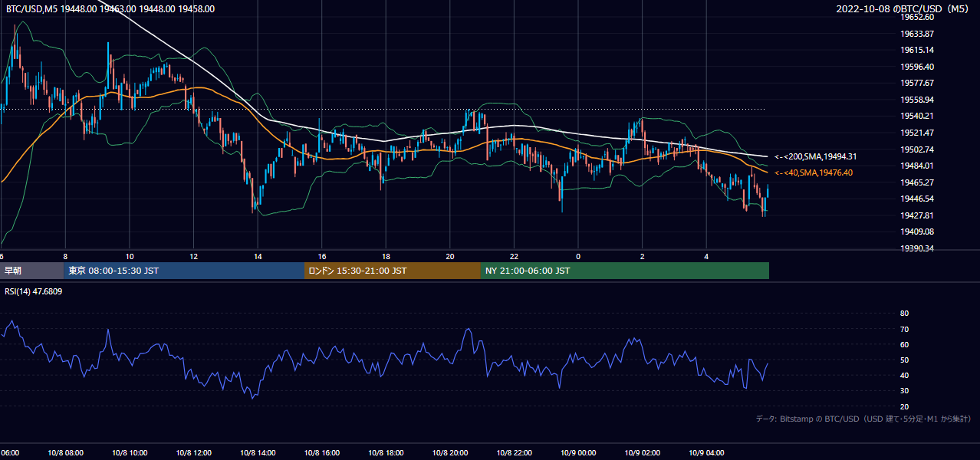Click the 200 SMA label reading 19494.31

(x=815, y=156)
